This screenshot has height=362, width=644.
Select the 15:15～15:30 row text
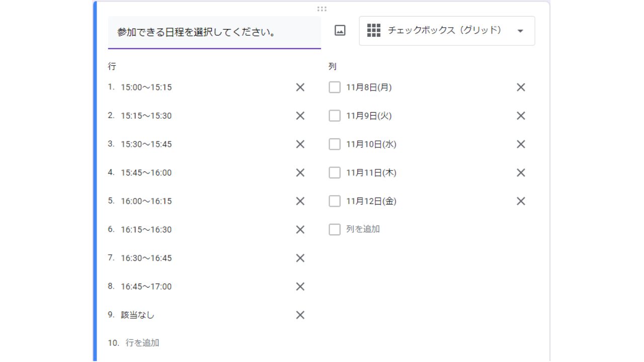click(x=146, y=116)
